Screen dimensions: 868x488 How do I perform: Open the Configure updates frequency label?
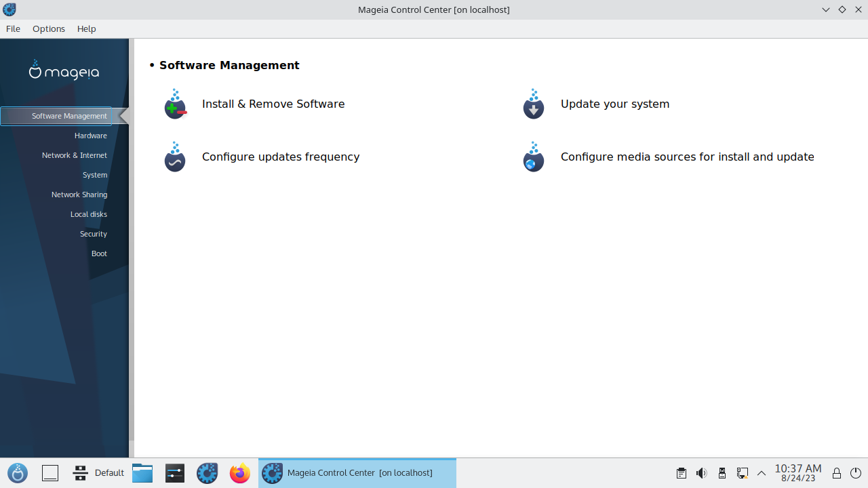pyautogui.click(x=281, y=157)
